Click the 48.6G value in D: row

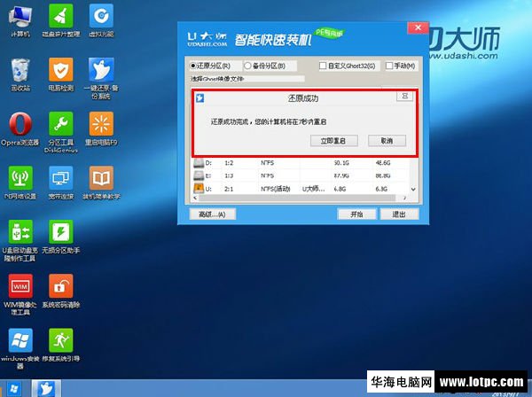coord(383,163)
